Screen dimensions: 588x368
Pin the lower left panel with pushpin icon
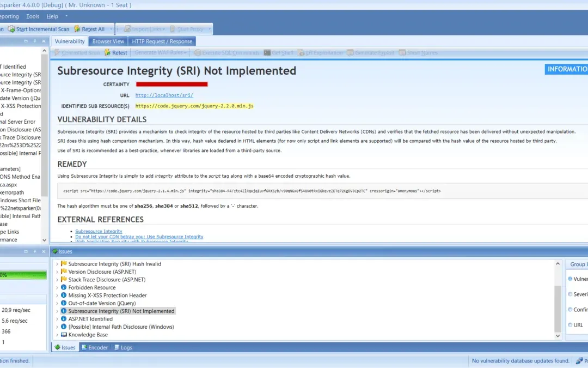click(x=35, y=251)
